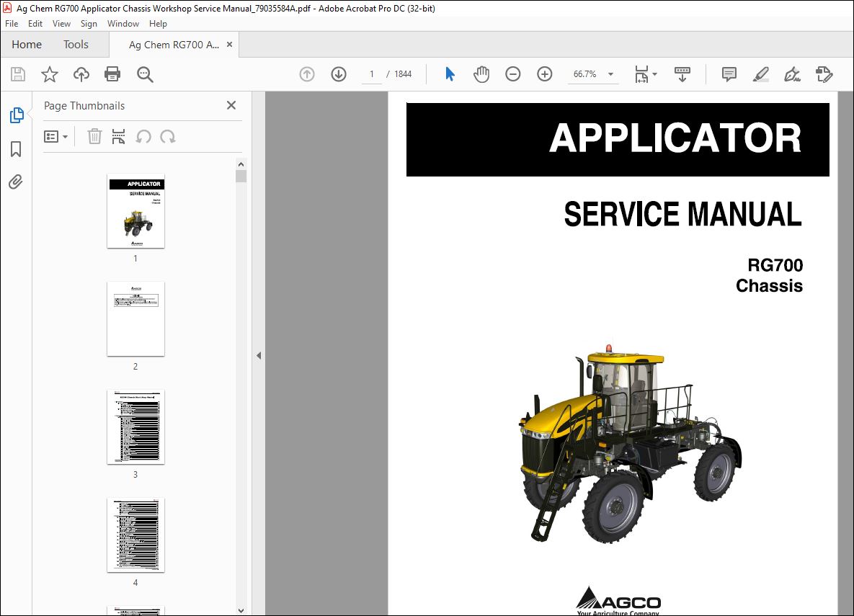The height and width of the screenshot is (616, 854).
Task: Switch to the Home tab
Action: (27, 45)
